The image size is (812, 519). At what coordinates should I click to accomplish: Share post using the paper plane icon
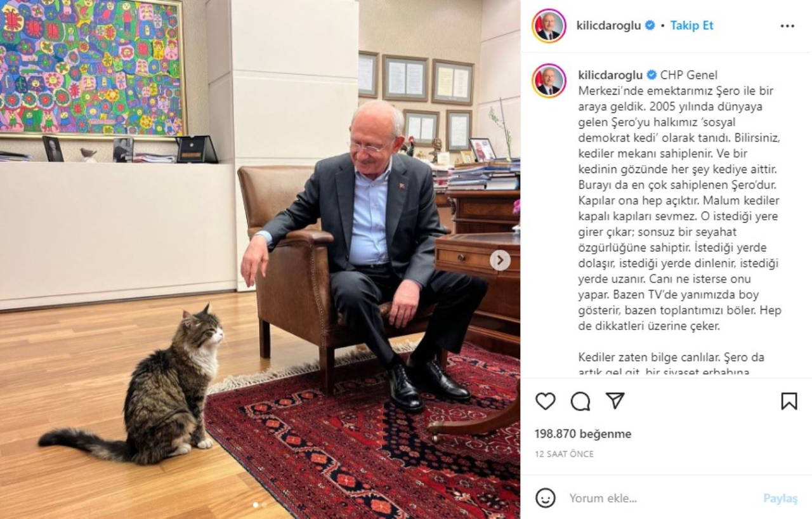click(615, 401)
